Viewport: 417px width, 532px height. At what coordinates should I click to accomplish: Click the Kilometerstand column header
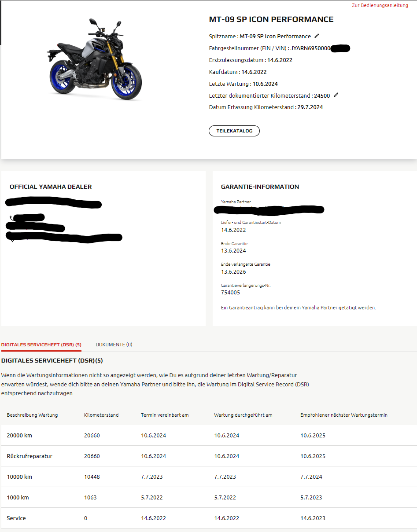tap(101, 415)
